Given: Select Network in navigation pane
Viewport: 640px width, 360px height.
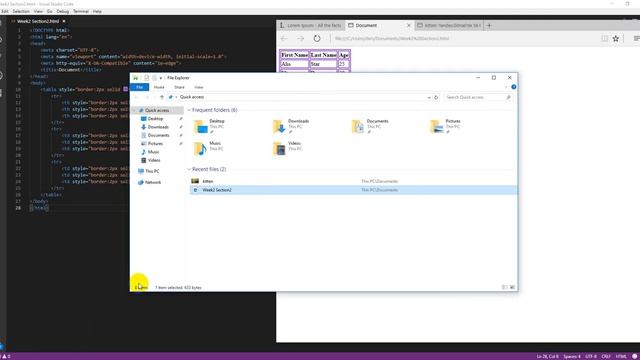Looking at the screenshot, I should (153, 182).
